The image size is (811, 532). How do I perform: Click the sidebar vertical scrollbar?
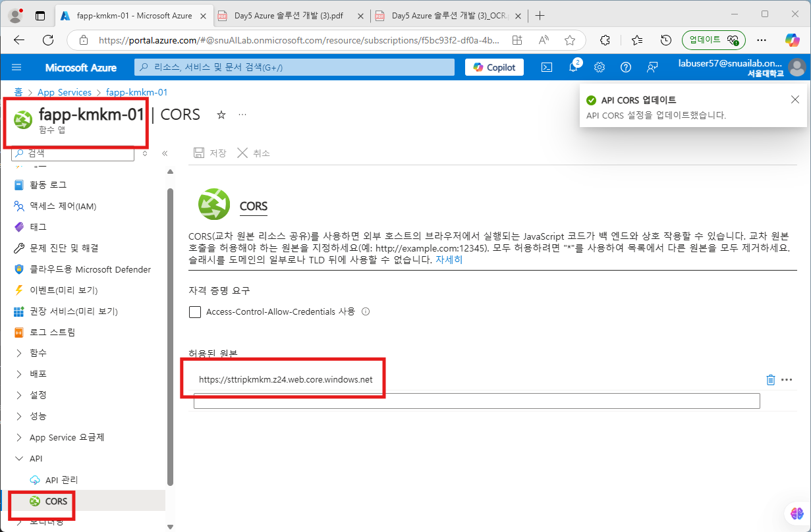(170, 336)
